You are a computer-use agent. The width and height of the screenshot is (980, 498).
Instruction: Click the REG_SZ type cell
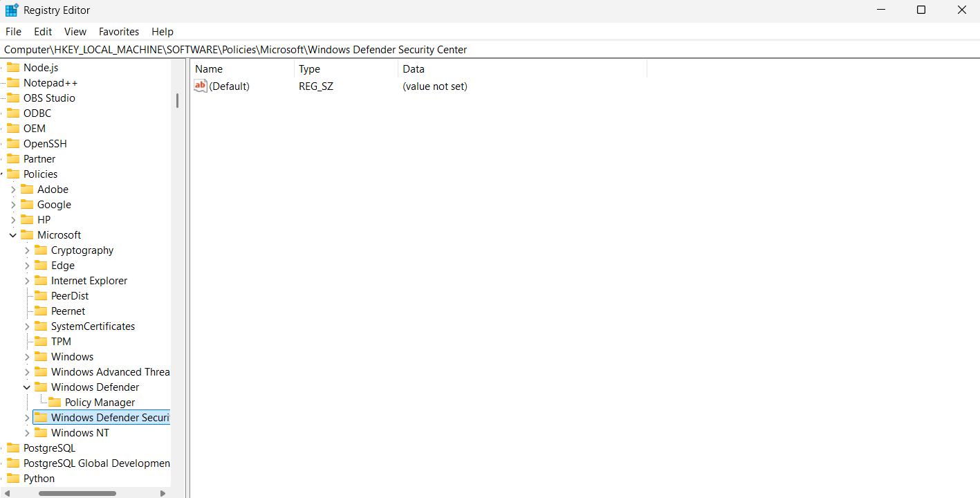click(x=316, y=86)
